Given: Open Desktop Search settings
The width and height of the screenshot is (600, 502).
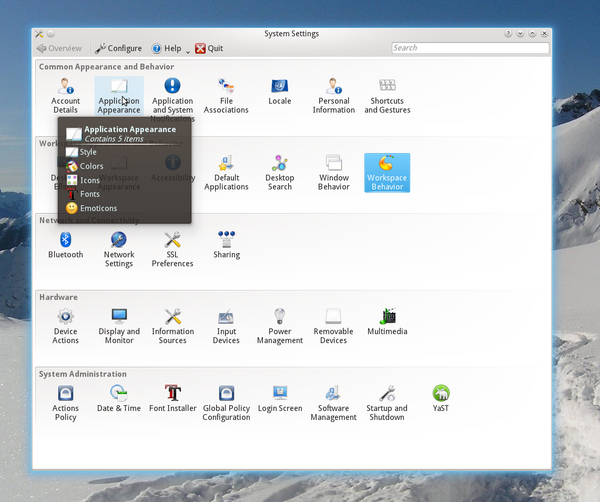Looking at the screenshot, I should point(280,171).
